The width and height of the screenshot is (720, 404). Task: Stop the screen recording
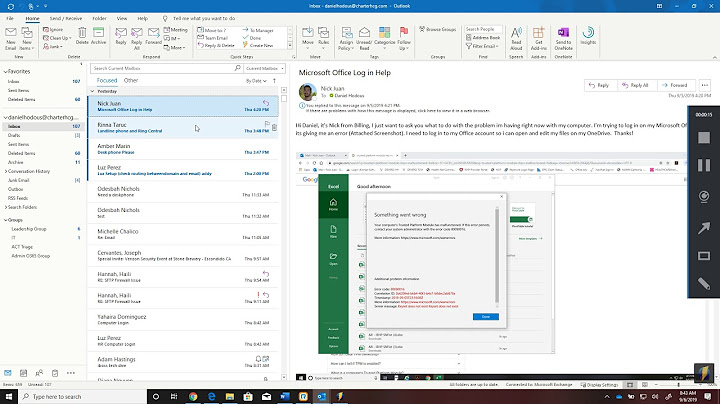[x=704, y=137]
